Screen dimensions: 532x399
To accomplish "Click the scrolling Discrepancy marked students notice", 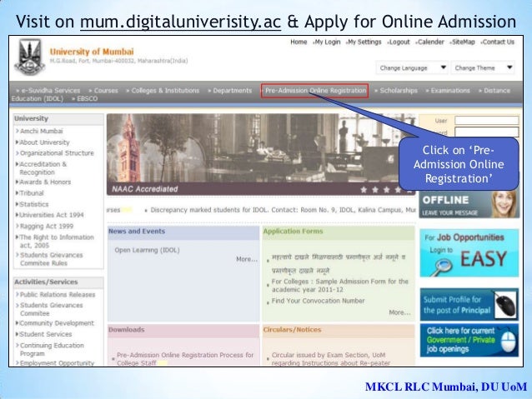I will (x=283, y=210).
